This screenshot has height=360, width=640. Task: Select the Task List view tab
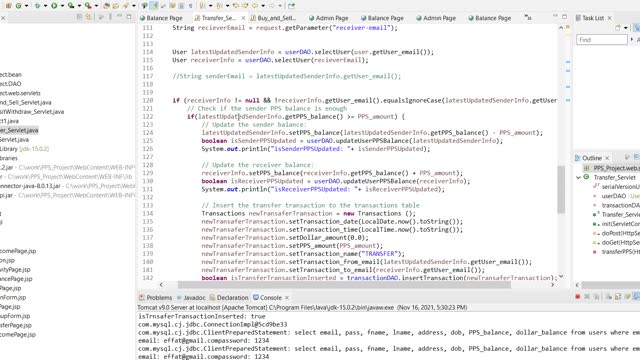(589, 18)
